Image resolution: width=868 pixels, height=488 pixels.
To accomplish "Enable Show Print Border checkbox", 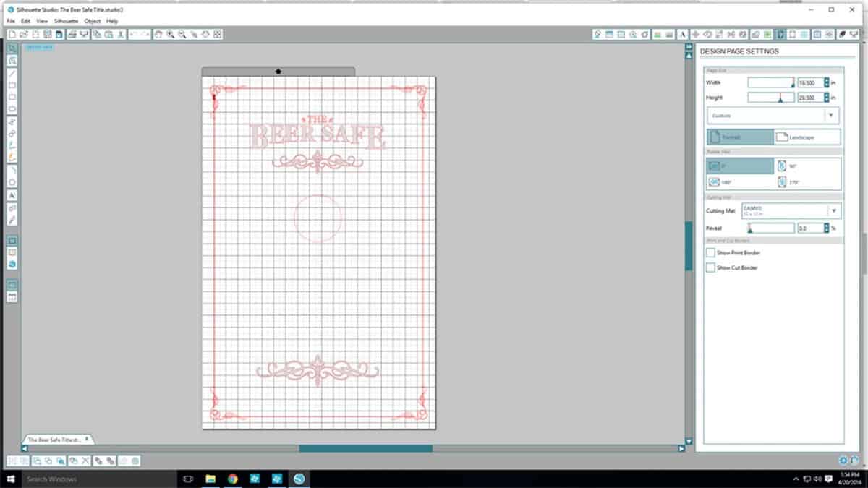I will coord(710,253).
